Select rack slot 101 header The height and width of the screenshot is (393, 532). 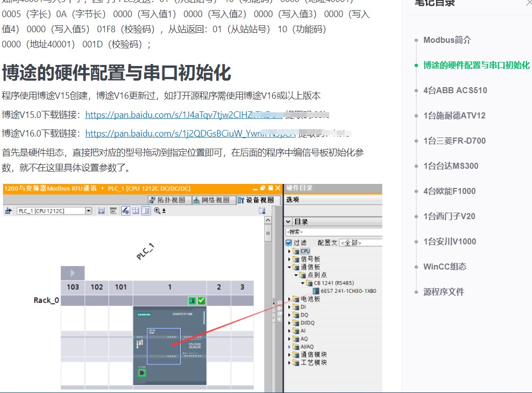pos(121,287)
